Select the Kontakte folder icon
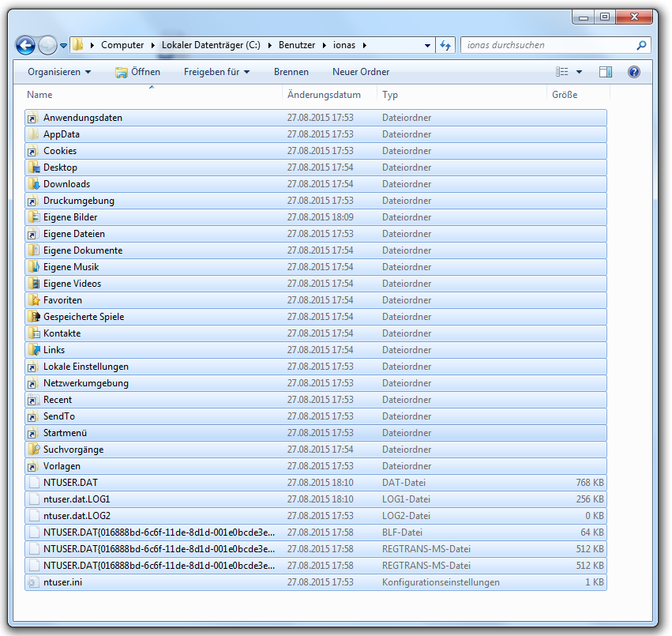672x636 pixels. (33, 333)
